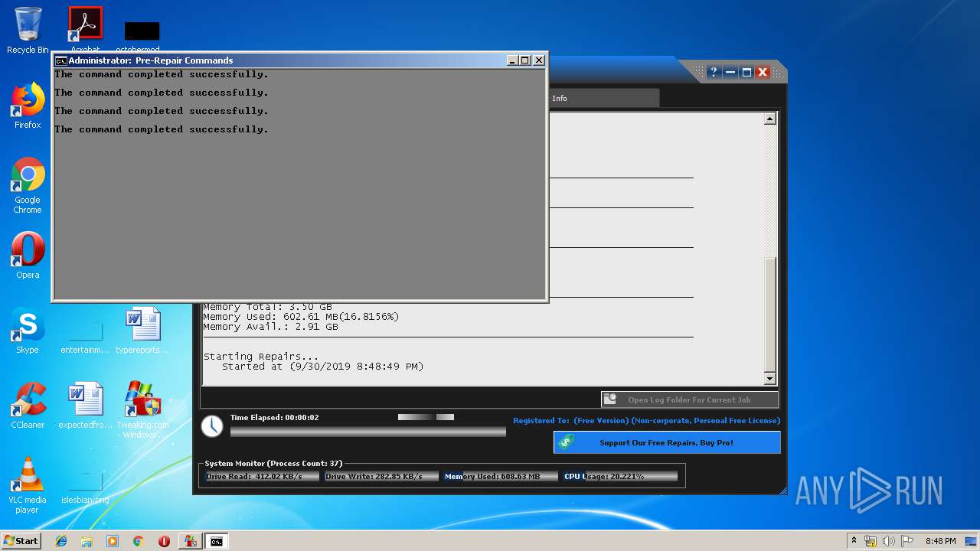This screenshot has height=551, width=980.
Task: Click the log vertical scrollbar thumb
Action: pyautogui.click(x=770, y=314)
